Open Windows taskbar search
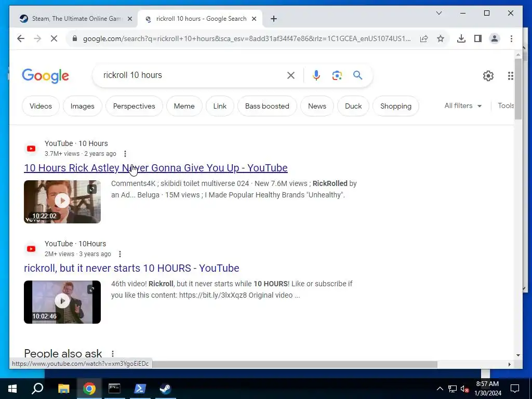This screenshot has height=399, width=532. click(x=37, y=389)
